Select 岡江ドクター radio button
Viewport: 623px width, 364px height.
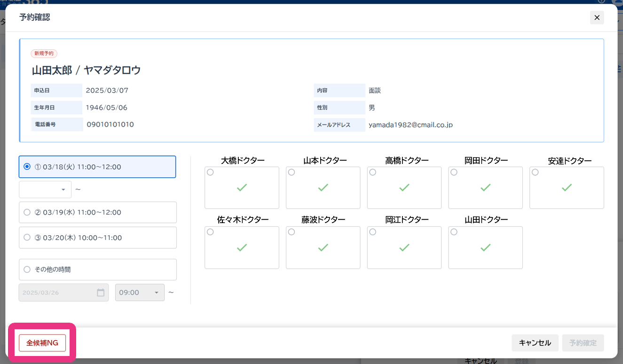tap(373, 232)
